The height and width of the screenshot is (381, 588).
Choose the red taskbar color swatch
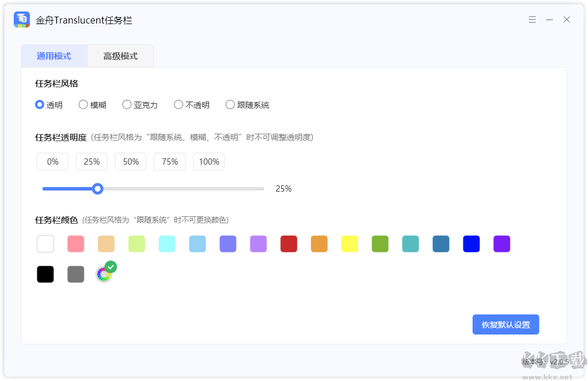[289, 244]
